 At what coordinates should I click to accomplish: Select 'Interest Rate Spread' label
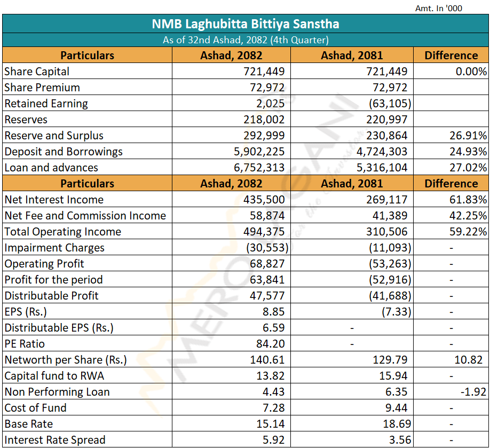(x=54, y=440)
